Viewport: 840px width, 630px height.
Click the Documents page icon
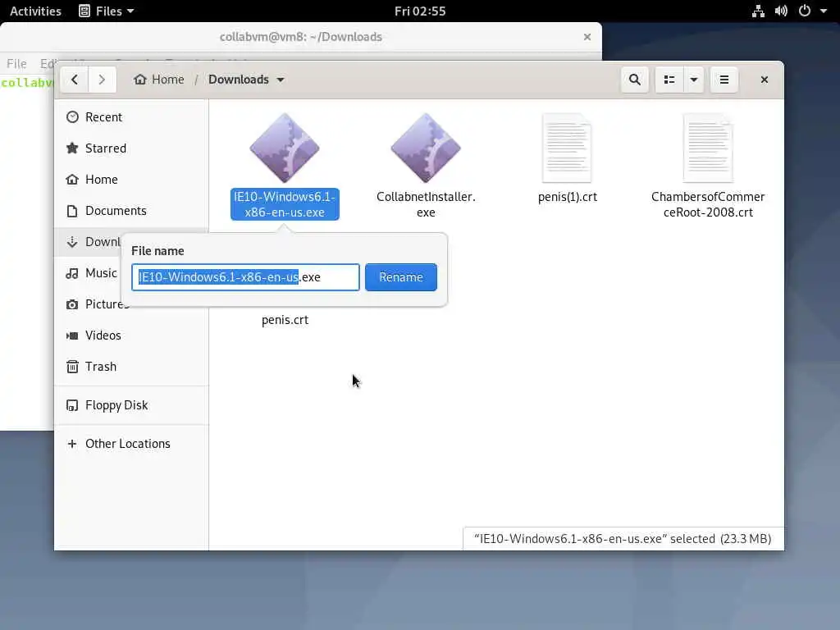pos(72,211)
